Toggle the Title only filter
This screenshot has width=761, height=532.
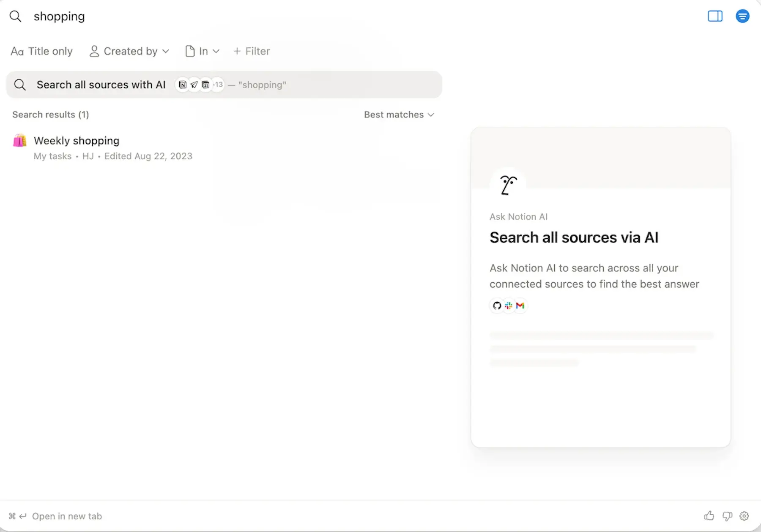tap(41, 51)
